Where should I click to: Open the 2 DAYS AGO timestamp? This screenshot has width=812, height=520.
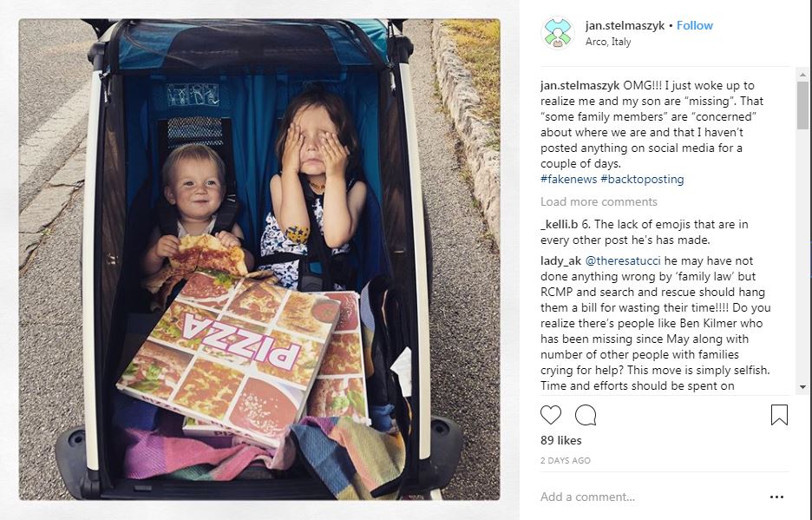click(x=565, y=460)
